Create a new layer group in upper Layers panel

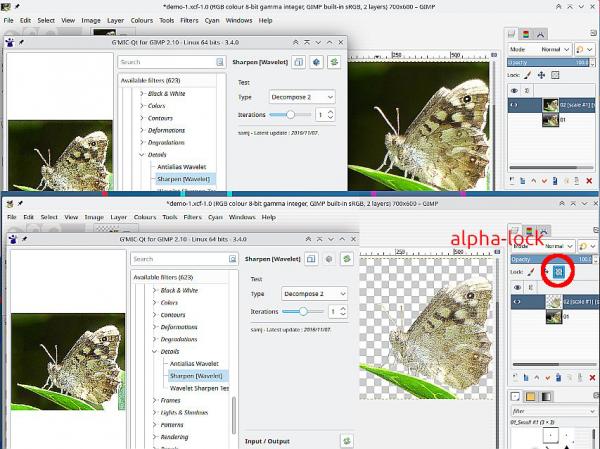(x=522, y=181)
